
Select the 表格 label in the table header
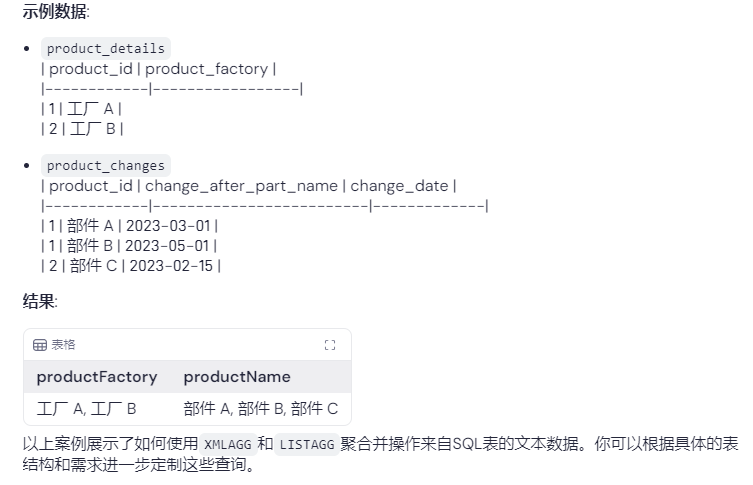[63, 345]
